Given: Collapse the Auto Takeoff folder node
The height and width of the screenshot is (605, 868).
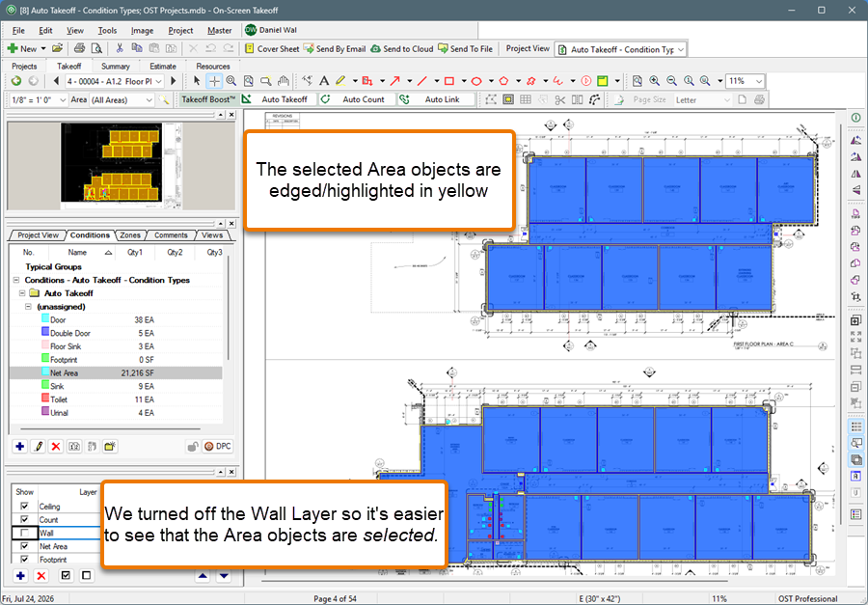Looking at the screenshot, I should click(x=22, y=293).
